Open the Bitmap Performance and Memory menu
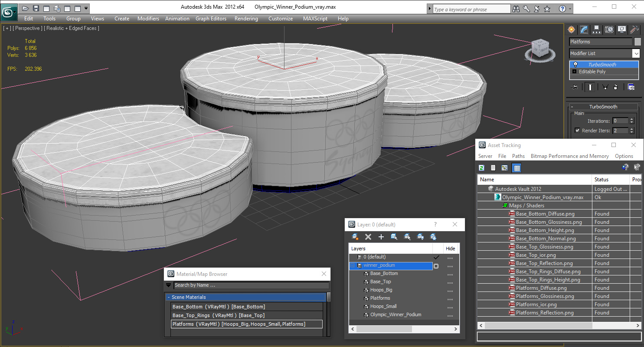The height and width of the screenshot is (347, 644). pos(569,156)
